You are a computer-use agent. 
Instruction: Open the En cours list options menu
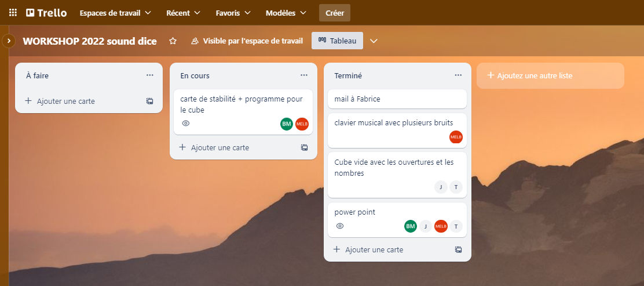click(x=304, y=75)
